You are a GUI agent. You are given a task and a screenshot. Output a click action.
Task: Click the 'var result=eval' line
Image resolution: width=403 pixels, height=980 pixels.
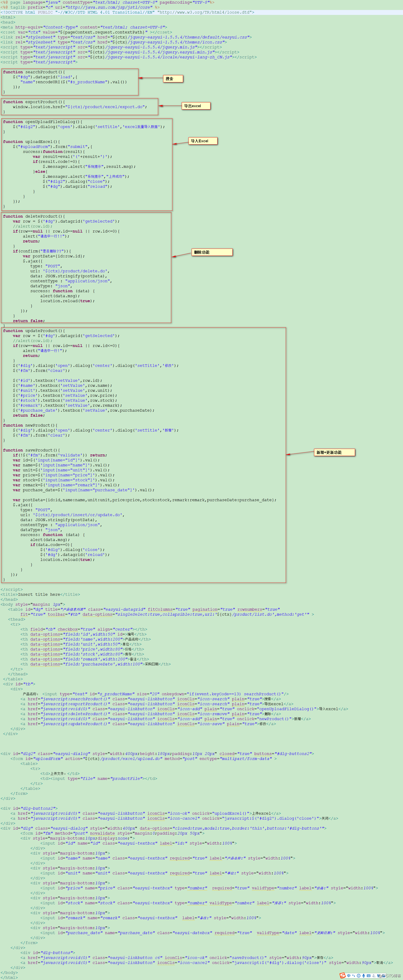[x=72, y=156]
